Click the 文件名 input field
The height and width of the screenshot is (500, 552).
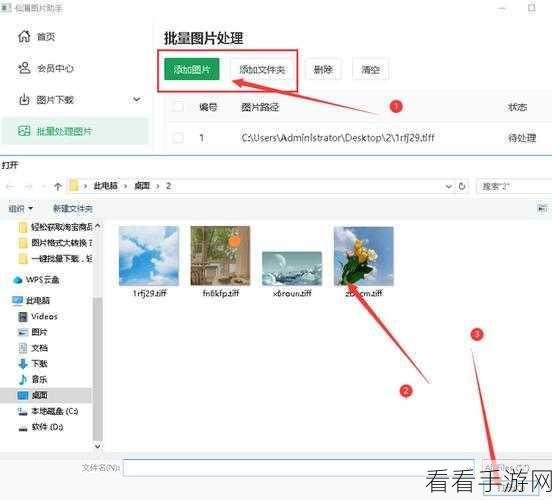pyautogui.click(x=299, y=468)
